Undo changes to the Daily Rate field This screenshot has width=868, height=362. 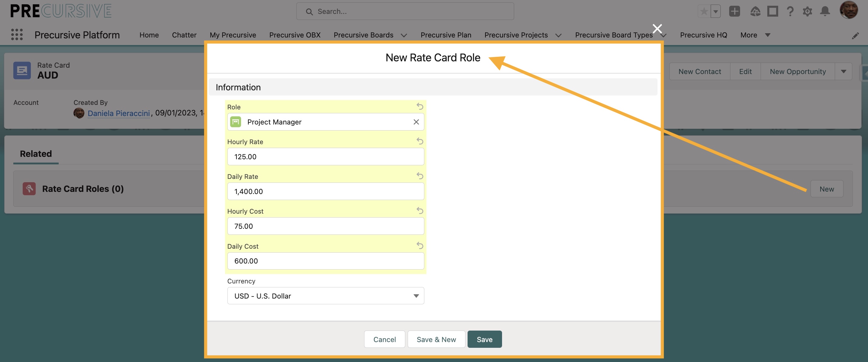pyautogui.click(x=419, y=176)
